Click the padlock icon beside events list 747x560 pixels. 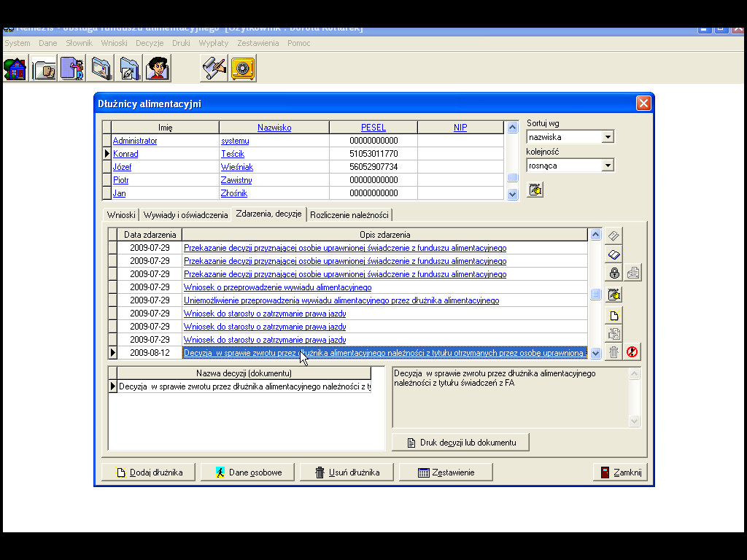(x=614, y=273)
